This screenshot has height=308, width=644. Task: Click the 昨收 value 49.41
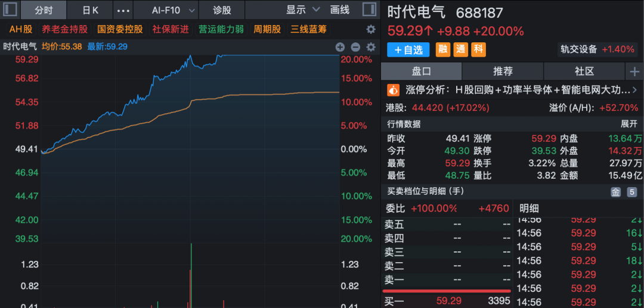(457, 139)
